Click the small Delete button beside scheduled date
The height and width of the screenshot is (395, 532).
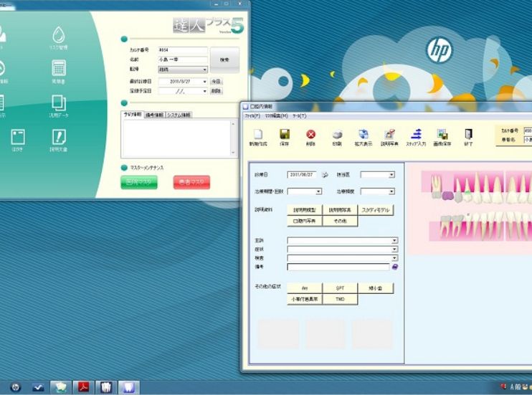coord(216,91)
